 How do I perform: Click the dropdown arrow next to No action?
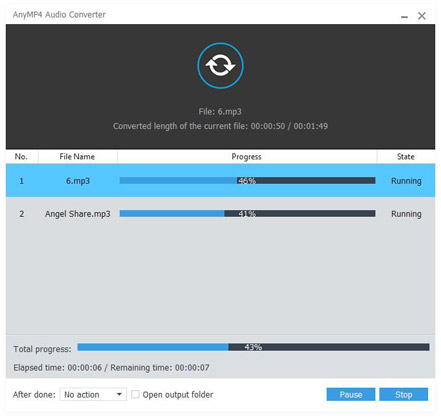tap(119, 394)
